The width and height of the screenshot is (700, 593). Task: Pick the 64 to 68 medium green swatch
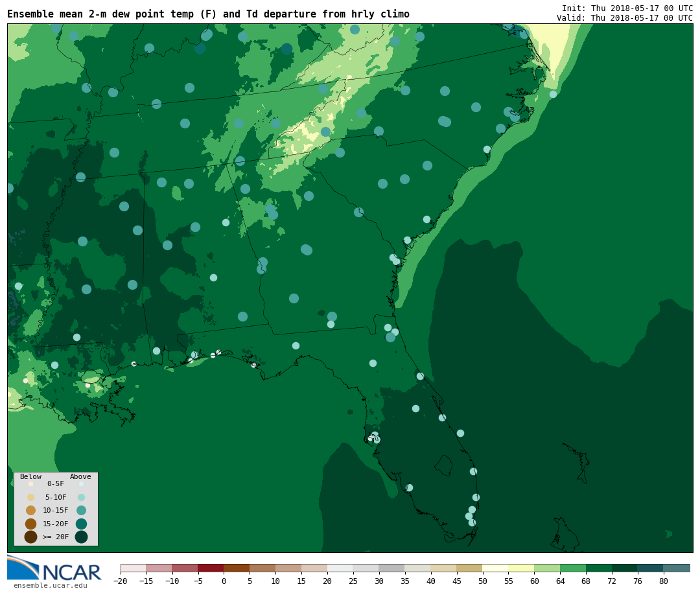[573, 568]
